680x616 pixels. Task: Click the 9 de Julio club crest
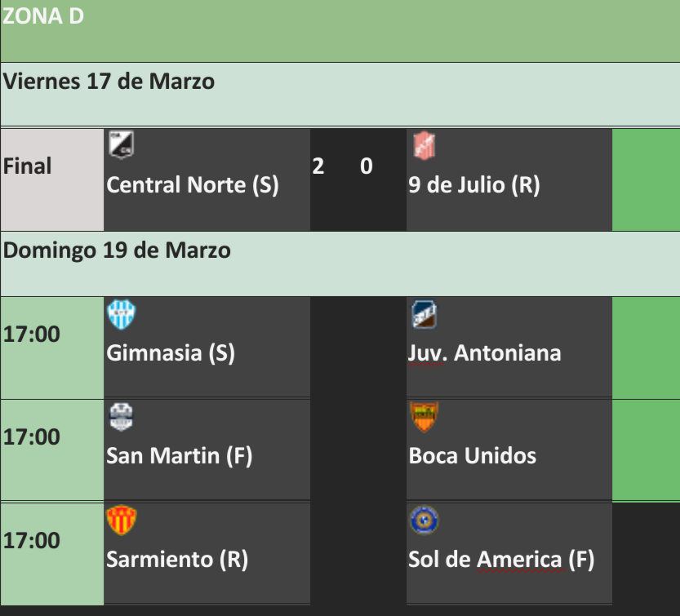click(x=424, y=146)
